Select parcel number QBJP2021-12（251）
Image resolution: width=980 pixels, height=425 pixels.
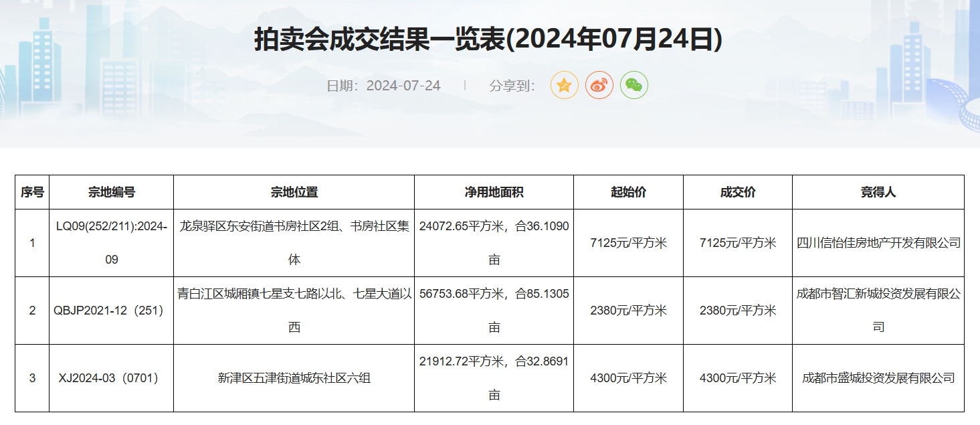click(112, 311)
